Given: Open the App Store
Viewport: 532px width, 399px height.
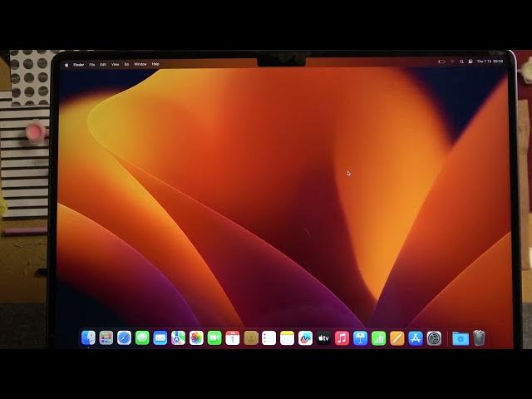Looking at the screenshot, I should 416,338.
